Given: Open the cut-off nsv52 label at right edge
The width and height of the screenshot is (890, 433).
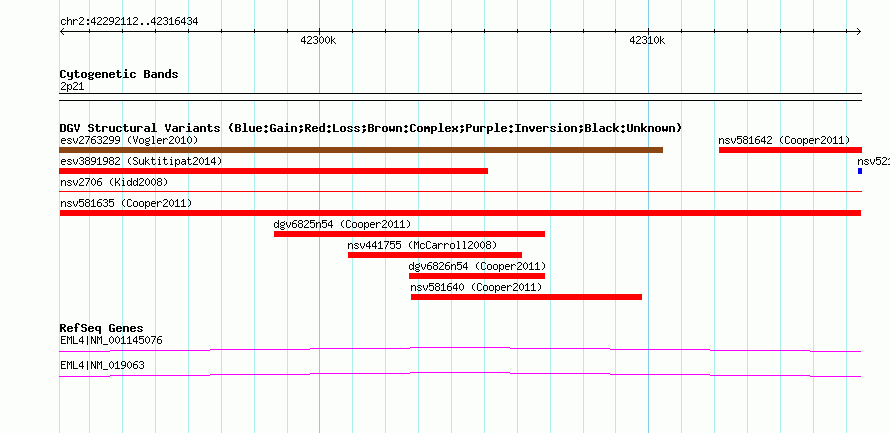Looking at the screenshot, I should (x=873, y=161).
